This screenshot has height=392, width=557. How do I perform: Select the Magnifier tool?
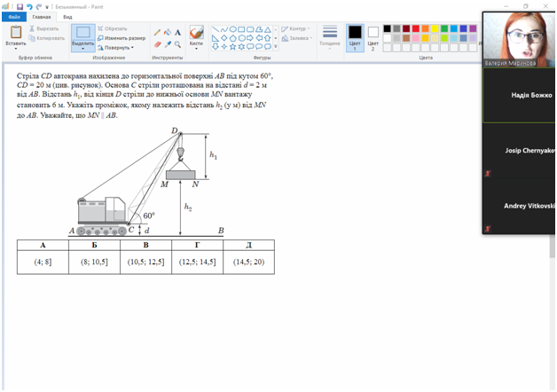178,44
